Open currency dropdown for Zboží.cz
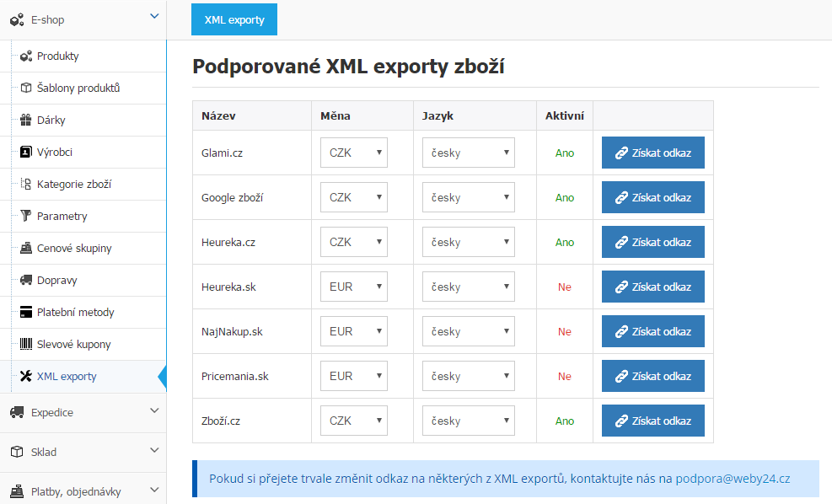Image resolution: width=832 pixels, height=504 pixels. tap(354, 421)
